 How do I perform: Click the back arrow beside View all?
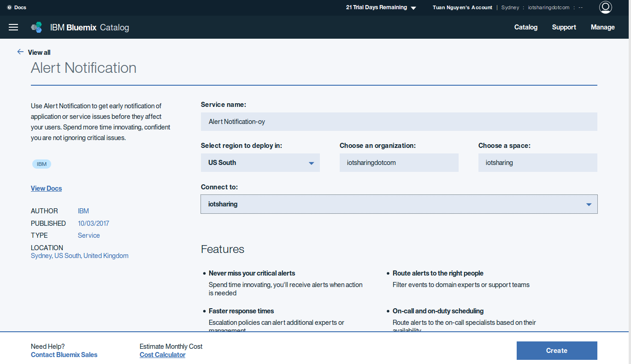20,52
